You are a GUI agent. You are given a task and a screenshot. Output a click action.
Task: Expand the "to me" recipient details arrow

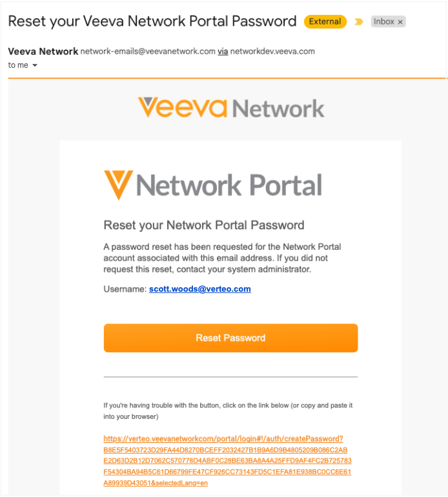click(35, 65)
